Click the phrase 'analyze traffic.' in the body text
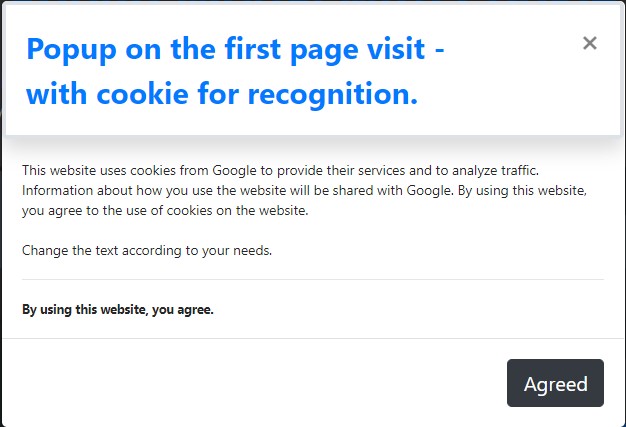This screenshot has height=427, width=626. pos(495,171)
